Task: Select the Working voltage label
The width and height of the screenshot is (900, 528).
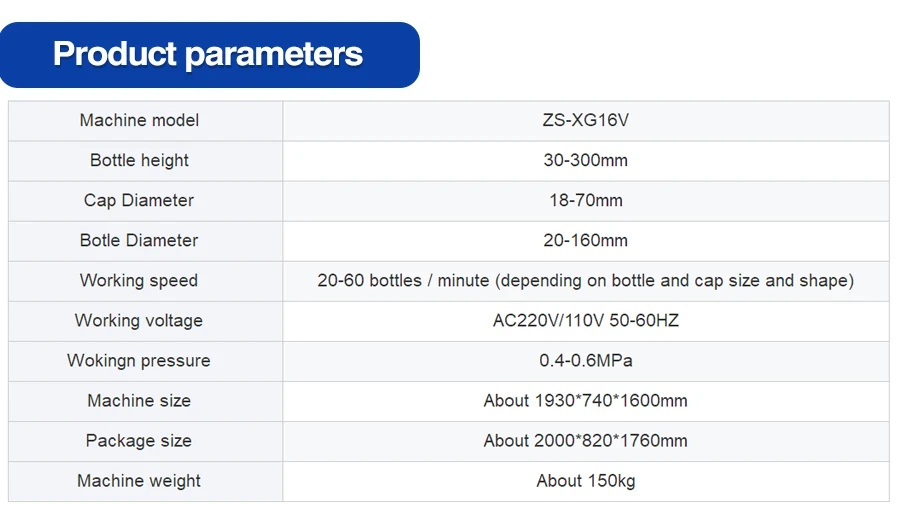Action: click(x=139, y=321)
